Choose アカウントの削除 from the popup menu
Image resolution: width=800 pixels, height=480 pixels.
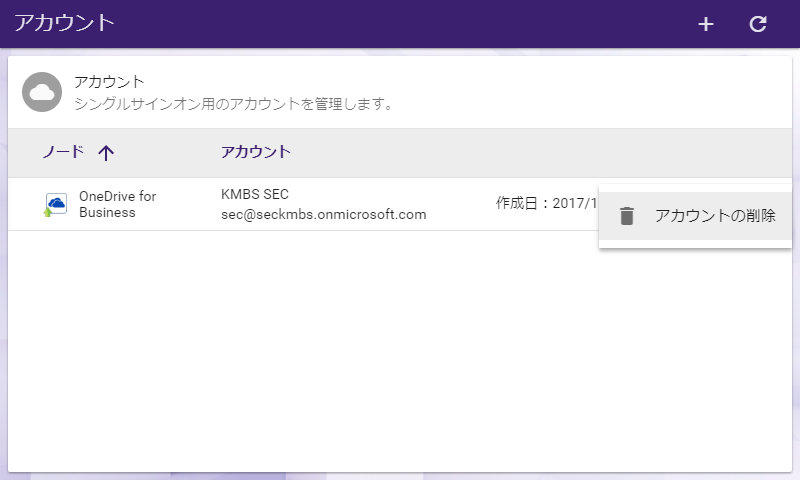click(x=695, y=216)
